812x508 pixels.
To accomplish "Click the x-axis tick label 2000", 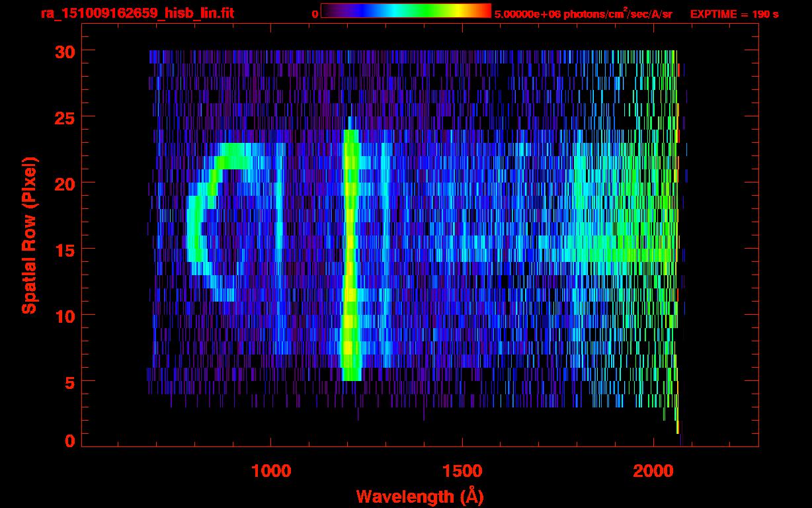I will (x=653, y=470).
